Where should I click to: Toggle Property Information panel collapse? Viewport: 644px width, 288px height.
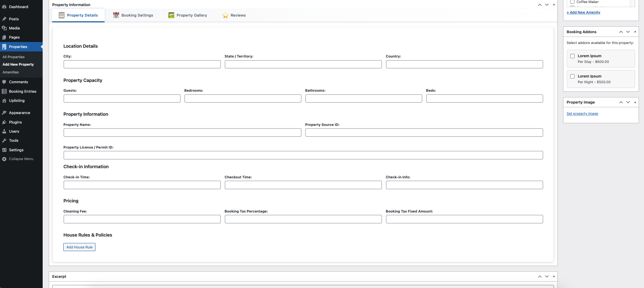554,5
